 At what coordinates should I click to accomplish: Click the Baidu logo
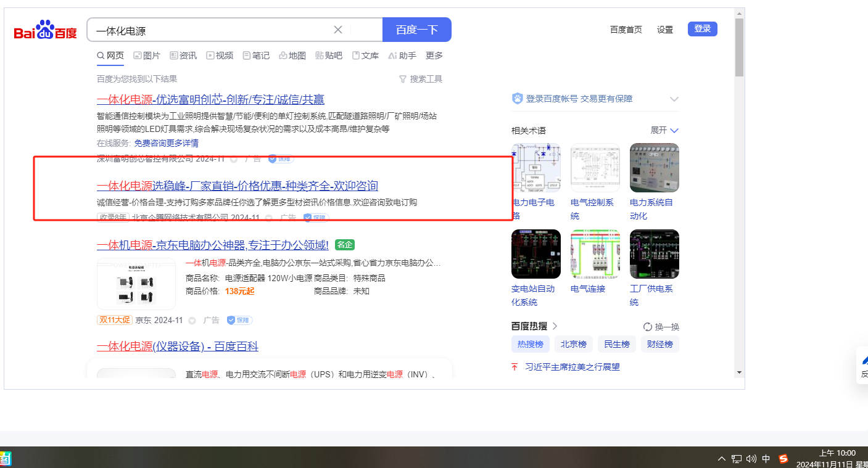tap(45, 30)
